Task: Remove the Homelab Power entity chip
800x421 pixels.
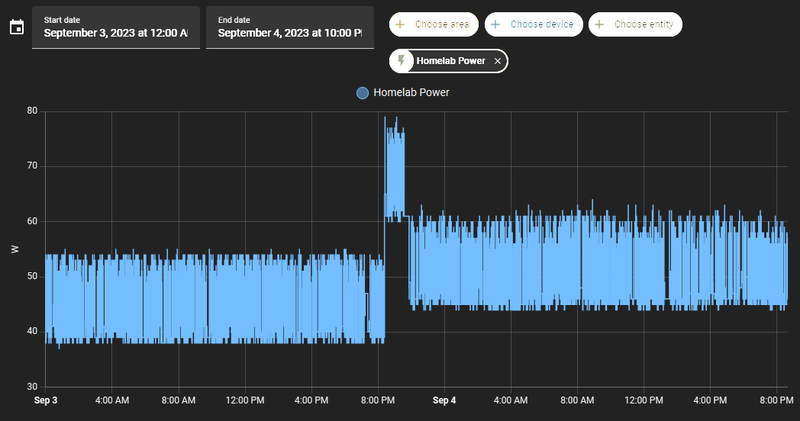Action: 497,61
